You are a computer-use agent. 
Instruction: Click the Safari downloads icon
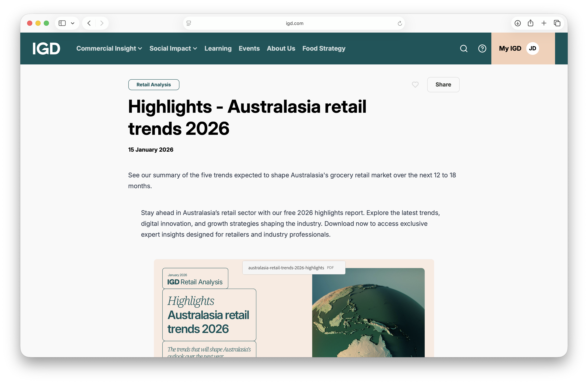tap(518, 23)
